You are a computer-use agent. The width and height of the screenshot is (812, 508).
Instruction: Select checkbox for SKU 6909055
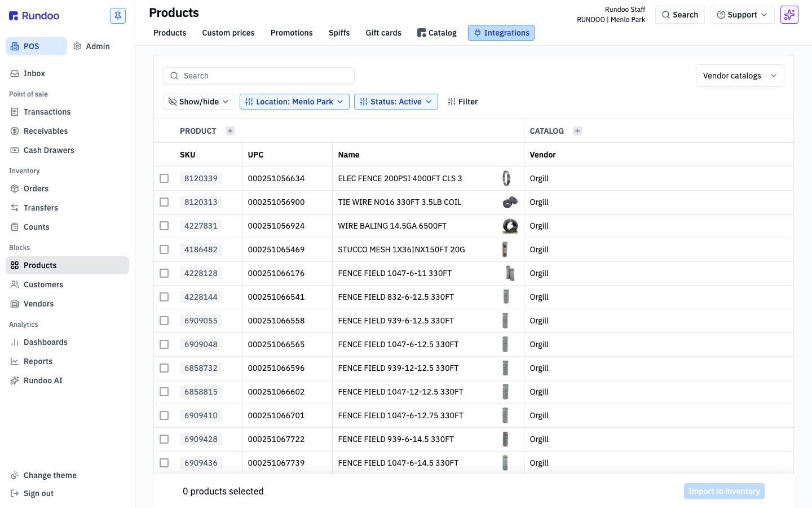164,321
